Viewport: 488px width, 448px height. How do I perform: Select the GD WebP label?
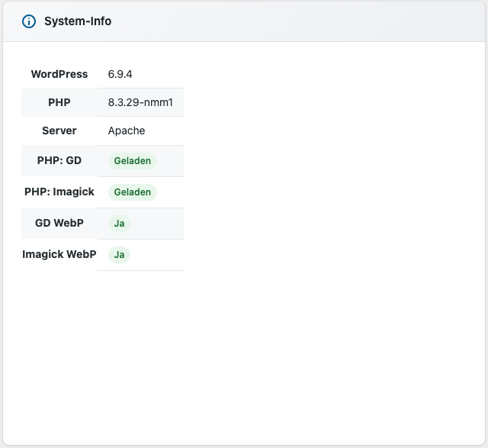click(x=59, y=223)
